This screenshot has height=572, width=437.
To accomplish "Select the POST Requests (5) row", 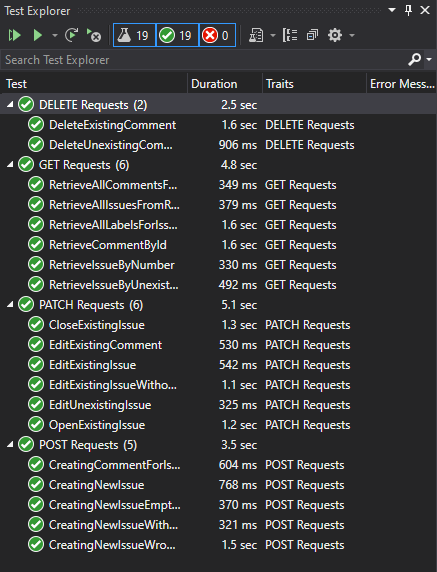I will click(218, 445).
